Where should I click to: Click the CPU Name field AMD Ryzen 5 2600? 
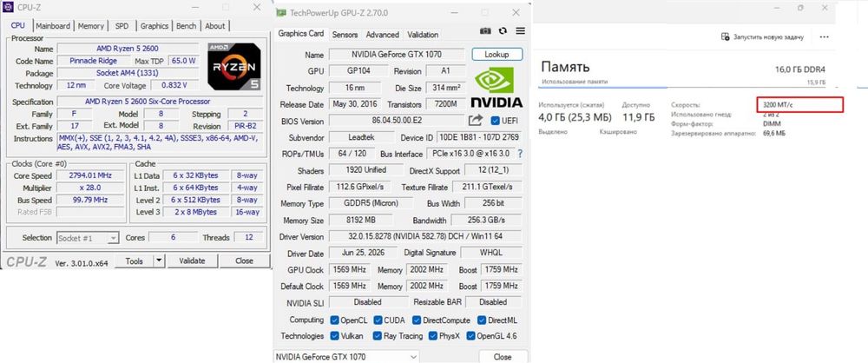click(128, 49)
